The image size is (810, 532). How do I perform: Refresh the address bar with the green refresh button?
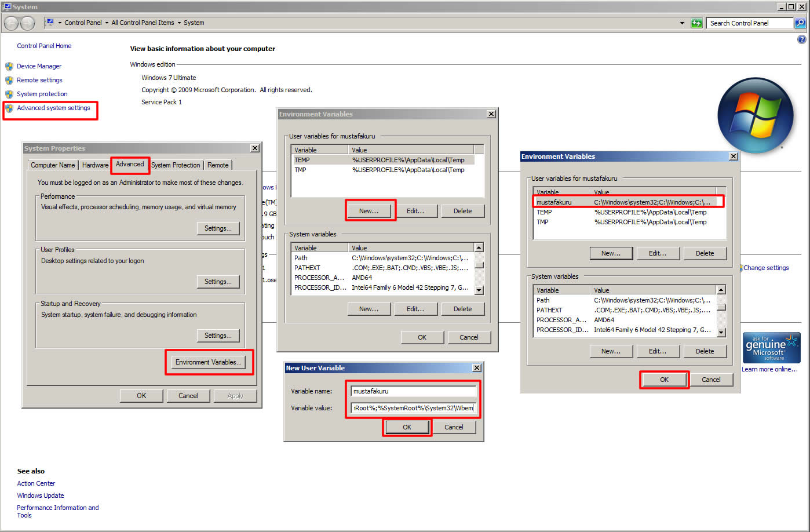coord(696,23)
